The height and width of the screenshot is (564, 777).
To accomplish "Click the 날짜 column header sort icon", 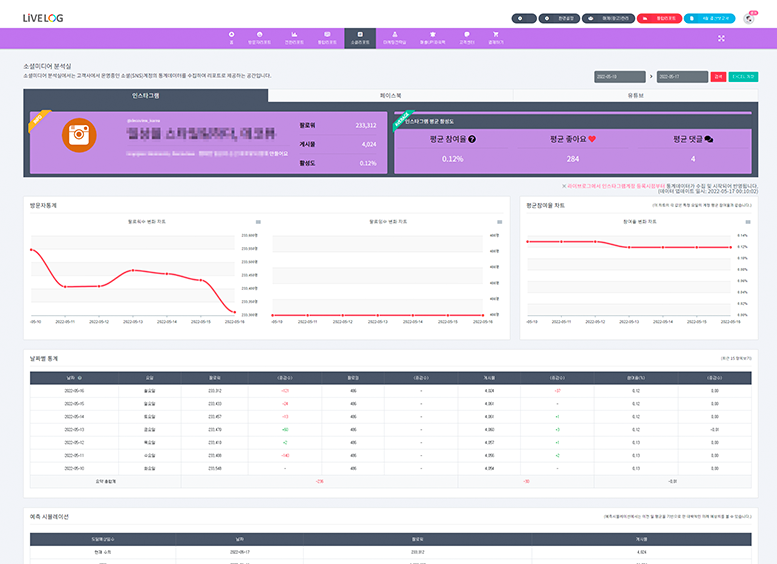I will point(80,378).
